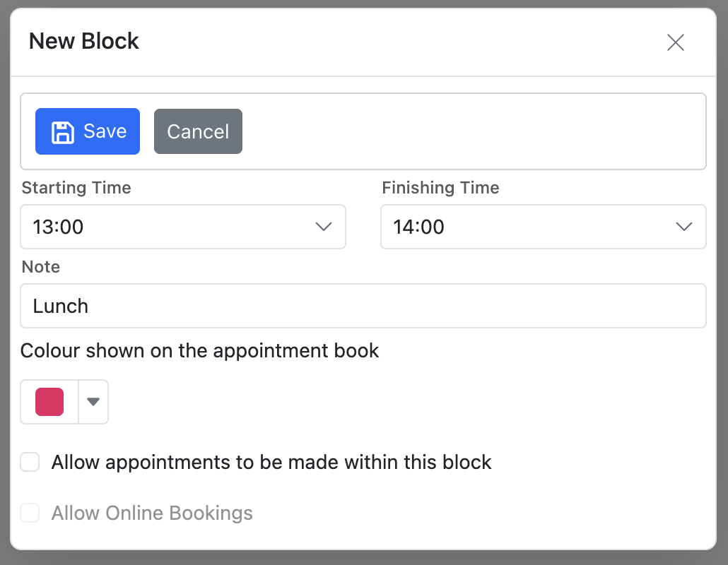Image resolution: width=728 pixels, height=565 pixels.
Task: Open the Starting Time 13:00 dropdown
Action: (x=182, y=227)
